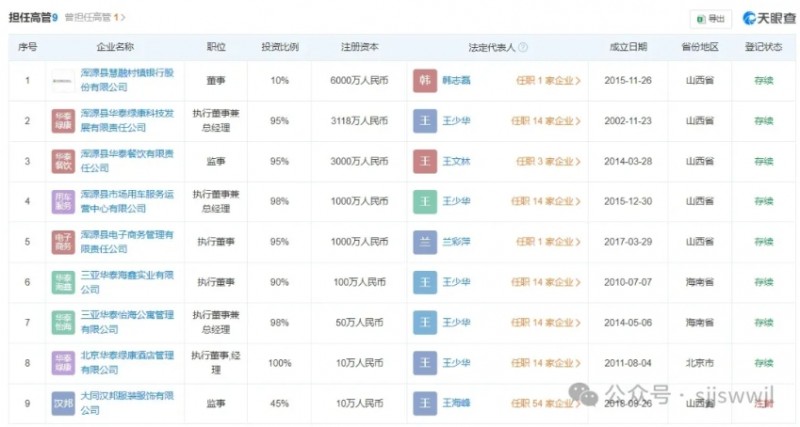Click the 韩 avatar beside 韩志磊
The height and width of the screenshot is (427, 800).
click(x=425, y=81)
